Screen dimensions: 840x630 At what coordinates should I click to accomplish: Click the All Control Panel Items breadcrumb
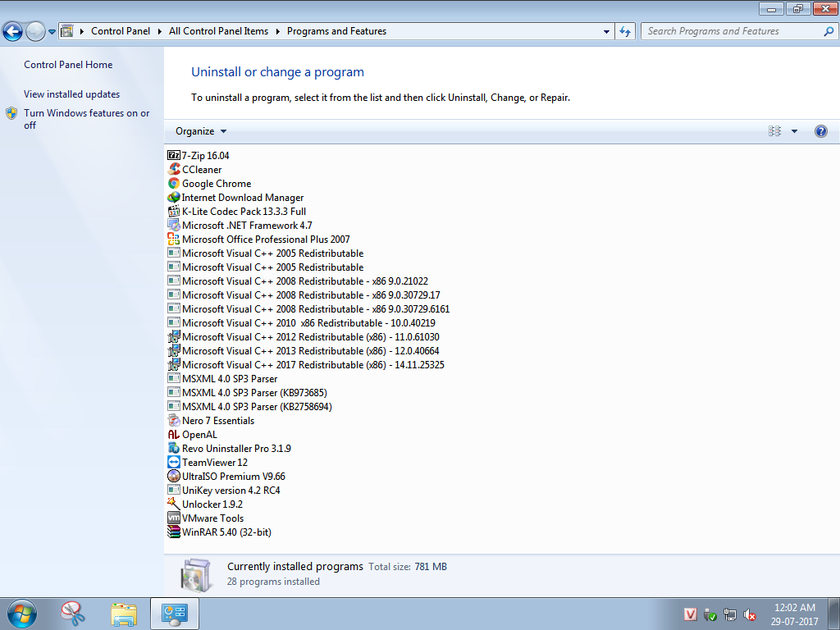pyautogui.click(x=218, y=31)
